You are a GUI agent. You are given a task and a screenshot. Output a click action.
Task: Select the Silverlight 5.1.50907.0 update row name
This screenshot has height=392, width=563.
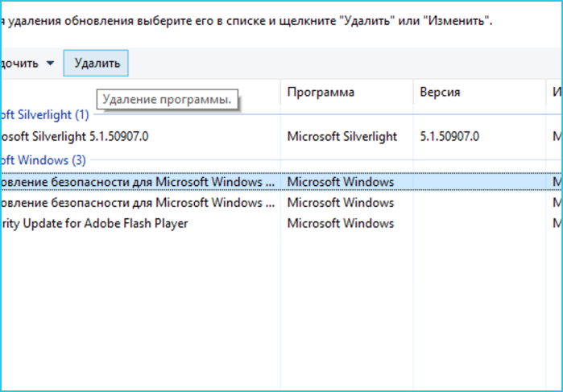[74, 136]
